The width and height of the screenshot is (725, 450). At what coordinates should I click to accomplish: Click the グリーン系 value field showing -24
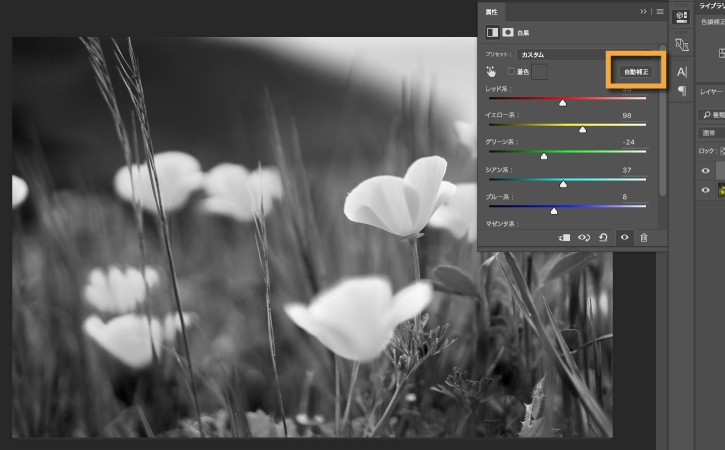click(633, 142)
